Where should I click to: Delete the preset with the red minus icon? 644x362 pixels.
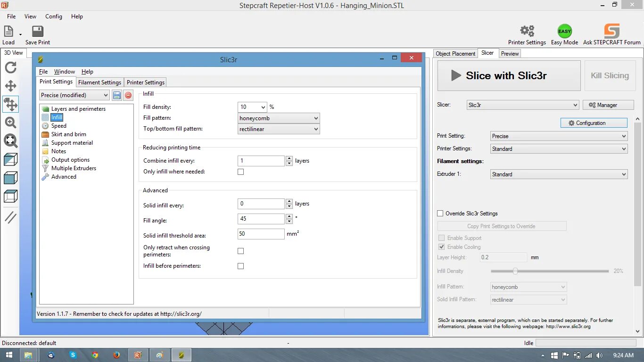(128, 95)
